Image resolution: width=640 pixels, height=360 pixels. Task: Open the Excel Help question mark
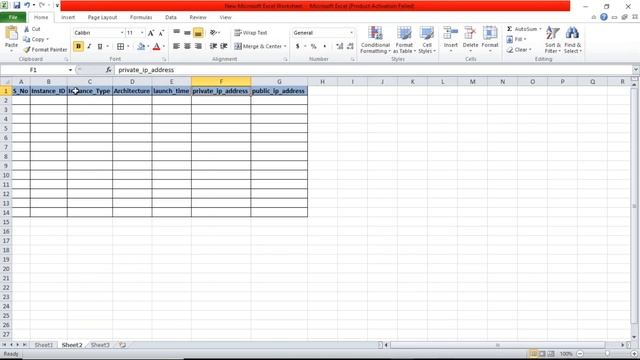604,17
